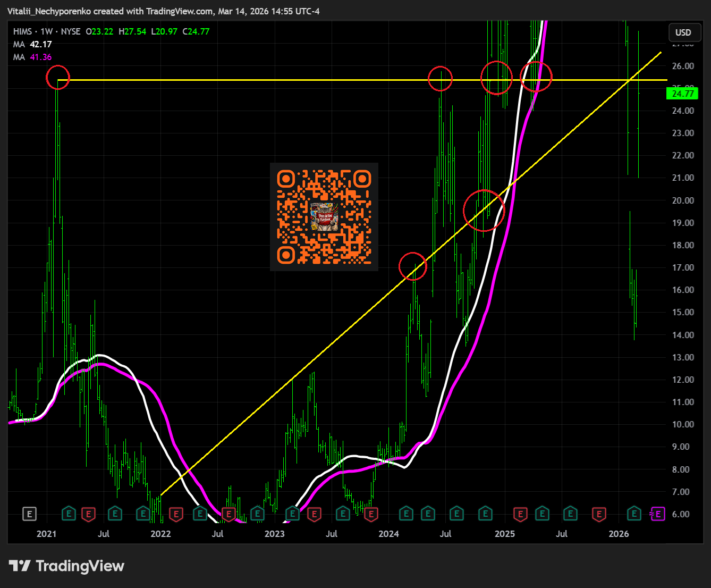
Task: Click the 2022 date axis label
Action: [160, 533]
